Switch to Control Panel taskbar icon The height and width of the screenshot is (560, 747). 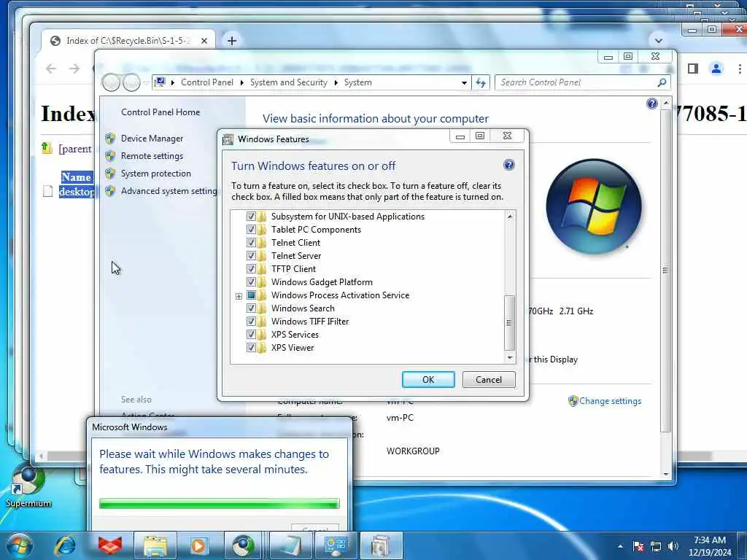pos(336,545)
